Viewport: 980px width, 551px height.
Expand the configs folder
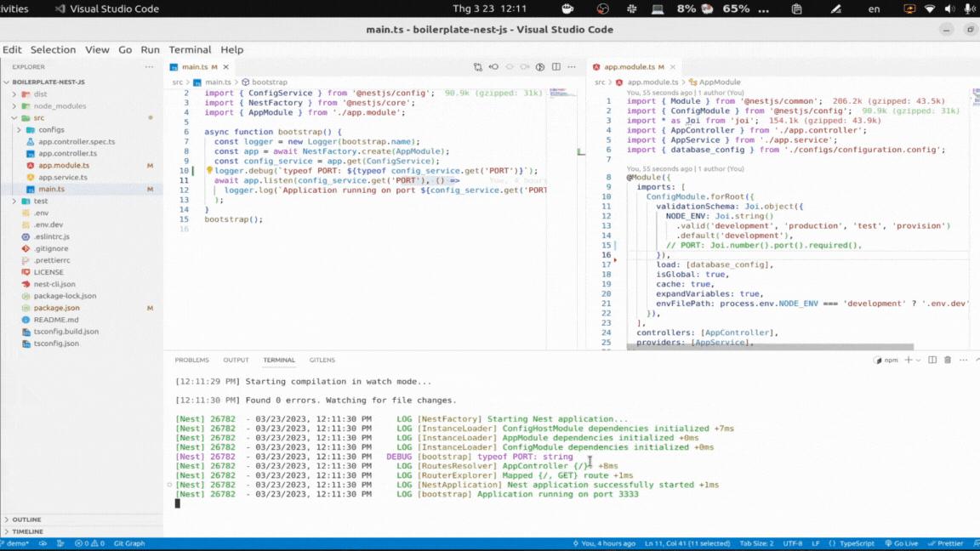coord(51,130)
